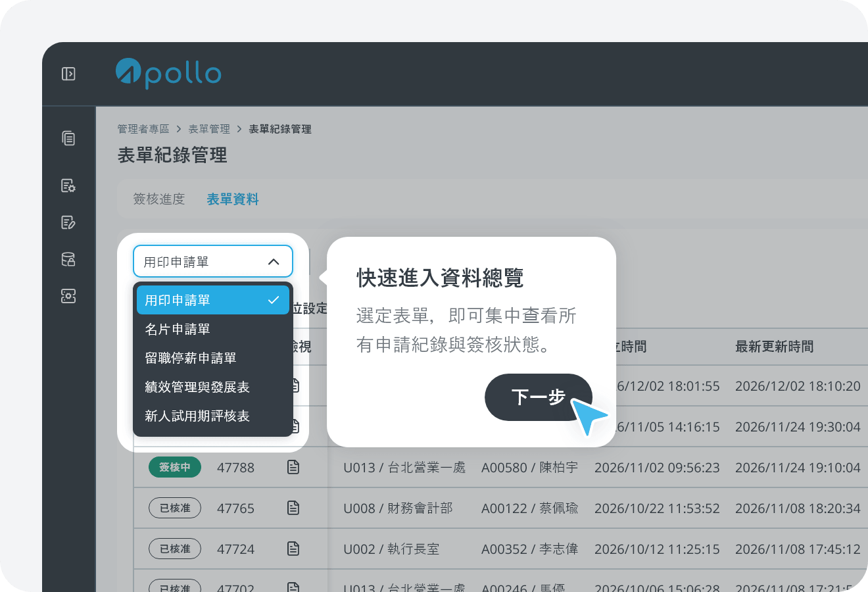Click A00352 / 李志偉 cell
The width and height of the screenshot is (868, 592).
tap(530, 549)
